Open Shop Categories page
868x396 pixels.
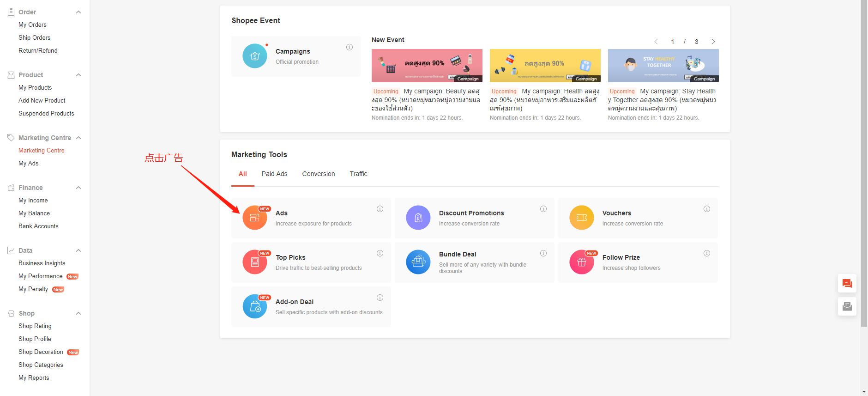pyautogui.click(x=41, y=365)
